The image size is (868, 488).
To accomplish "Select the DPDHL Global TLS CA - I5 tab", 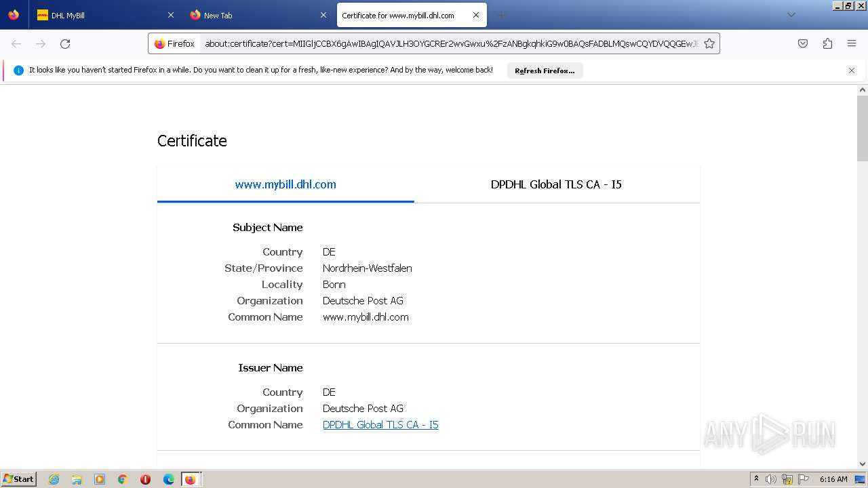I will [556, 184].
